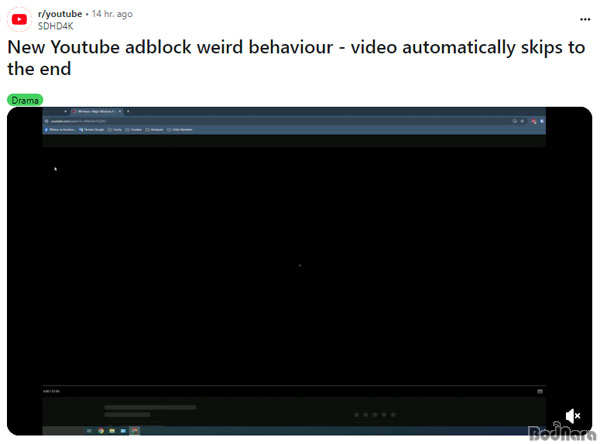Click the '14 hr. ago' post timestamp

112,14
